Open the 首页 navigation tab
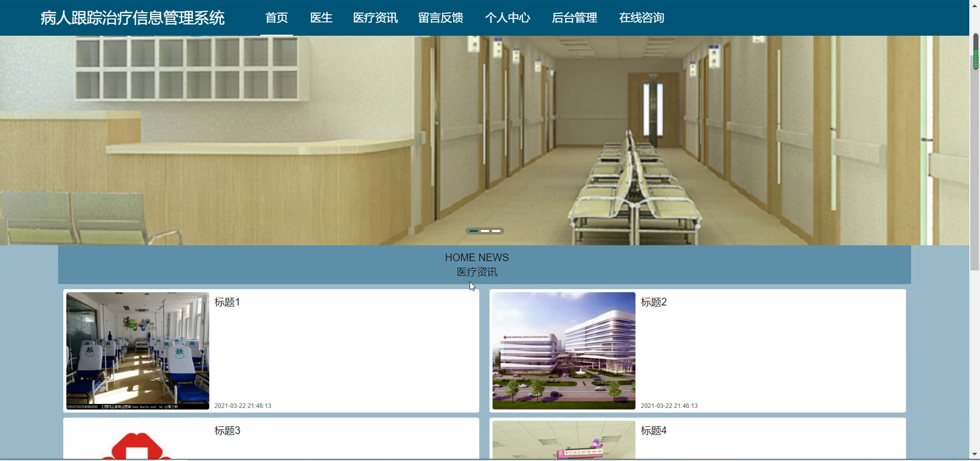The height and width of the screenshot is (461, 980). [x=277, y=18]
